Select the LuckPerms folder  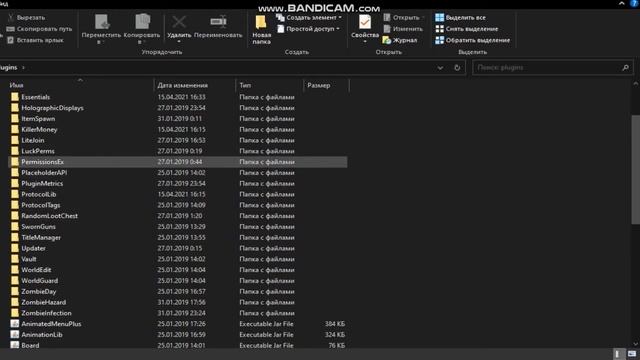178,151
